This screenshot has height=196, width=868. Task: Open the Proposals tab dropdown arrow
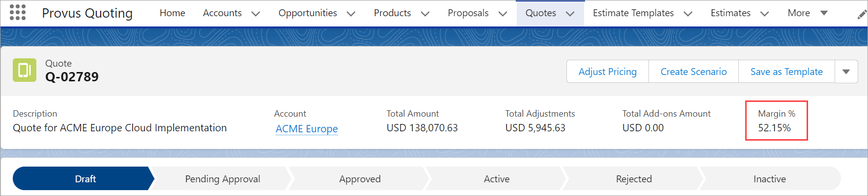click(503, 14)
